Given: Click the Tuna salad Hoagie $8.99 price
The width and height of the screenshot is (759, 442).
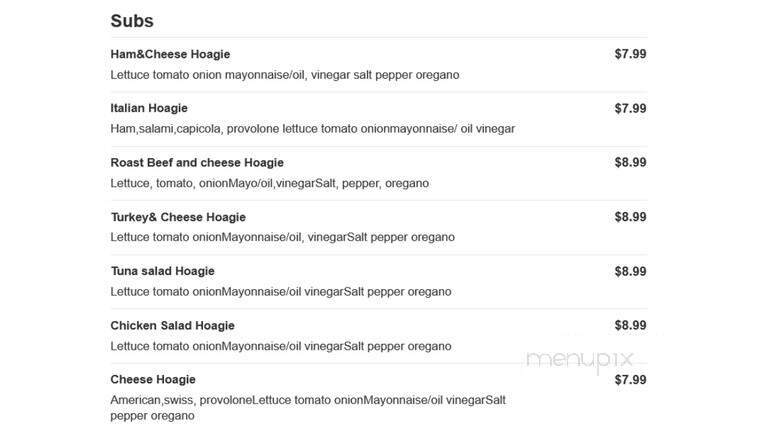Looking at the screenshot, I should (x=630, y=271).
